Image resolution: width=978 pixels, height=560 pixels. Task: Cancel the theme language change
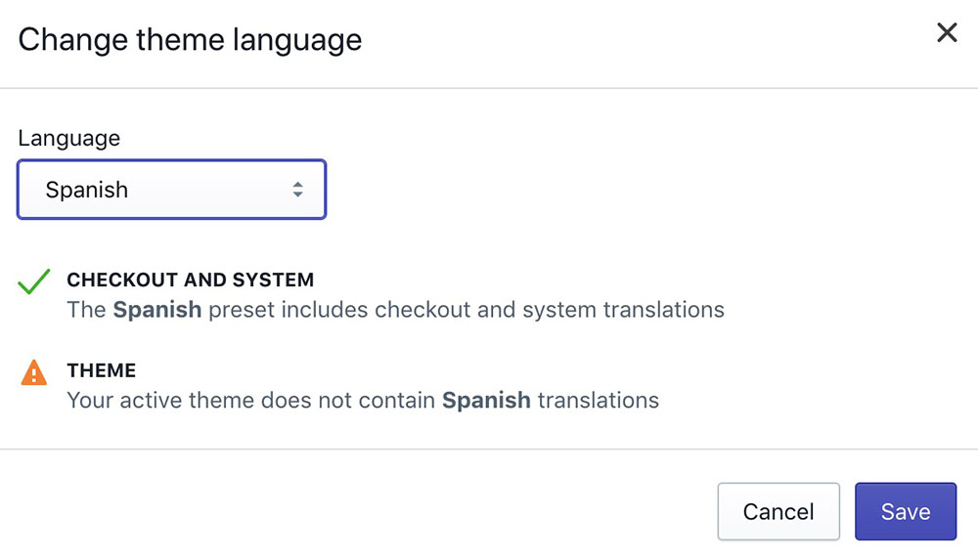coord(778,511)
